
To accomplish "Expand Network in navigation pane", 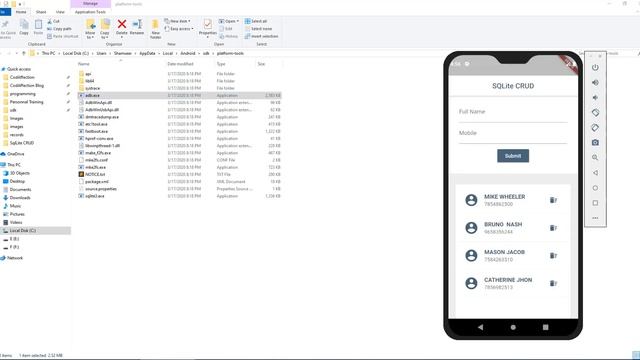I will tap(12, 258).
